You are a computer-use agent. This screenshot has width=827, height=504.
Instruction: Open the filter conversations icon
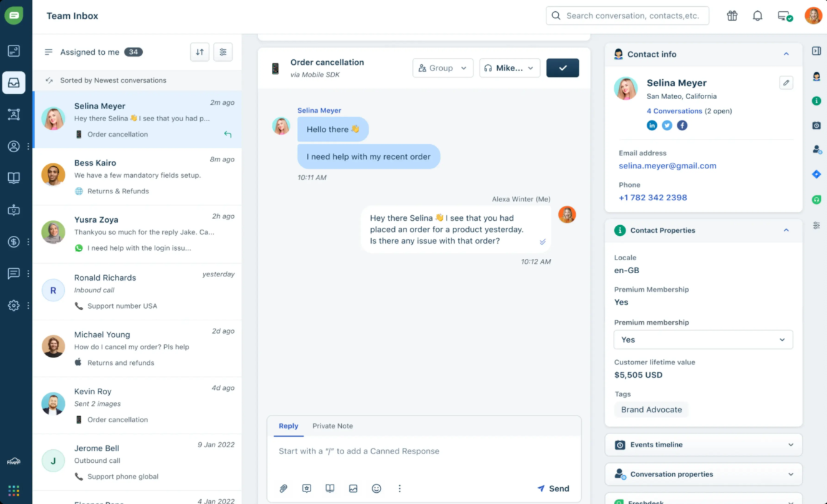click(223, 52)
